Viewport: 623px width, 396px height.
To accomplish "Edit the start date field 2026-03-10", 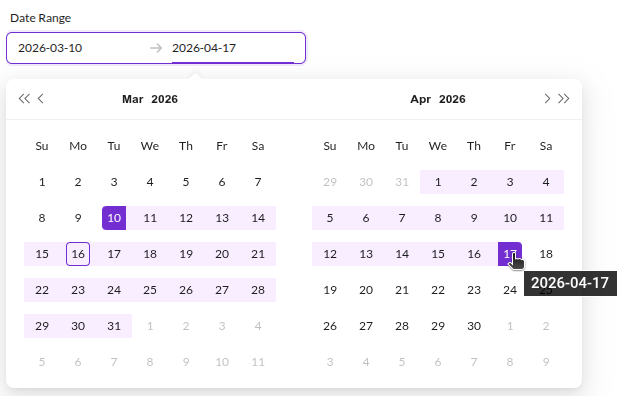I will [x=79, y=48].
